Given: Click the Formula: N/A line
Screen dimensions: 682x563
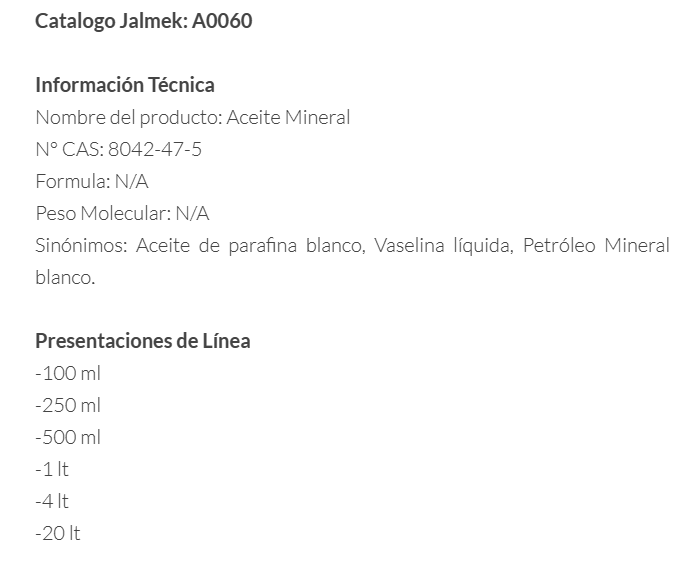Looking at the screenshot, I should [85, 181].
